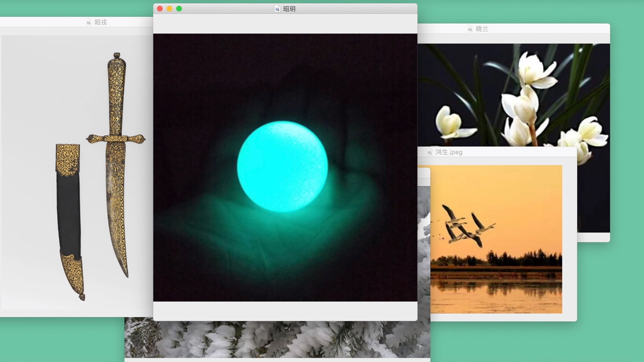Bring the 昭戎 window forward via its title
This screenshot has height=362, width=644.
coord(100,22)
